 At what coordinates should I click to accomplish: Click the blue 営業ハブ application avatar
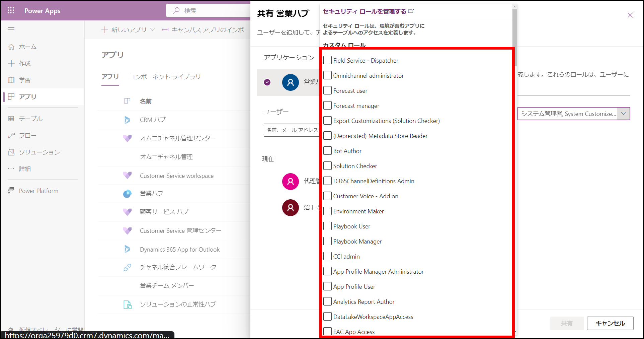tap(291, 82)
